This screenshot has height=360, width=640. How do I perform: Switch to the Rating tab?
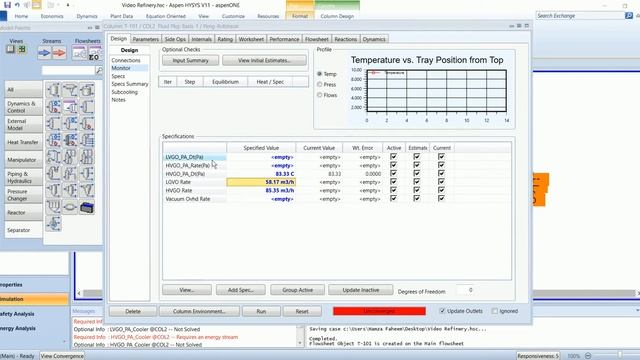(x=225, y=39)
